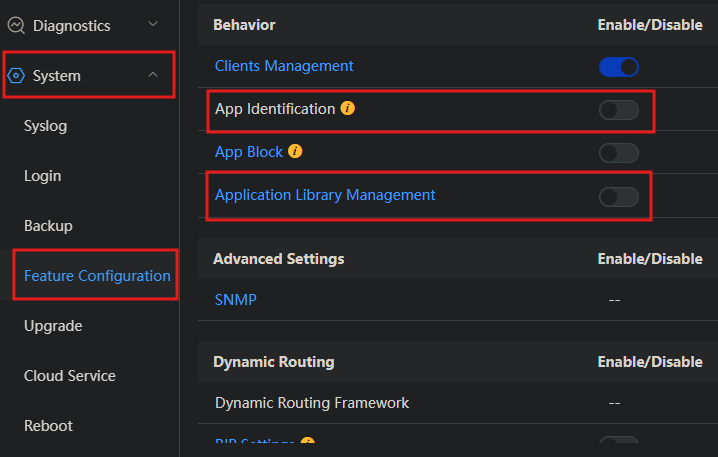The image size is (718, 457).
Task: Open the Backup page
Action: click(x=48, y=226)
